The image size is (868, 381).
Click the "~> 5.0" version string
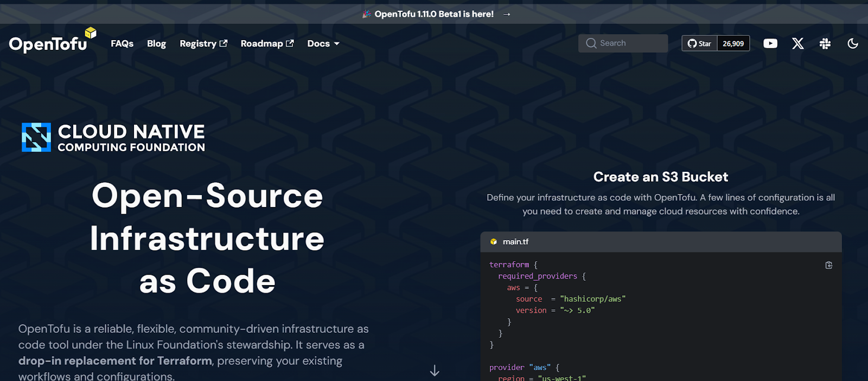pyautogui.click(x=577, y=310)
